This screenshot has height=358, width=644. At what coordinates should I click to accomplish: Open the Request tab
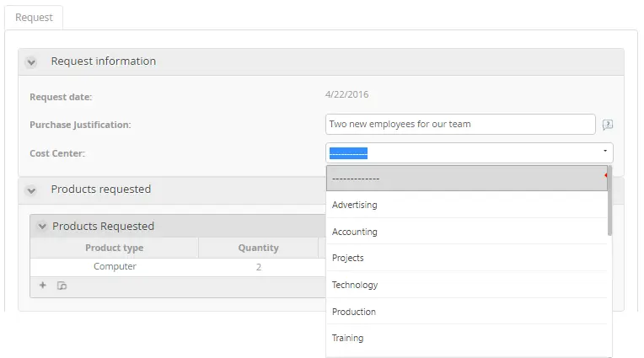tap(34, 18)
